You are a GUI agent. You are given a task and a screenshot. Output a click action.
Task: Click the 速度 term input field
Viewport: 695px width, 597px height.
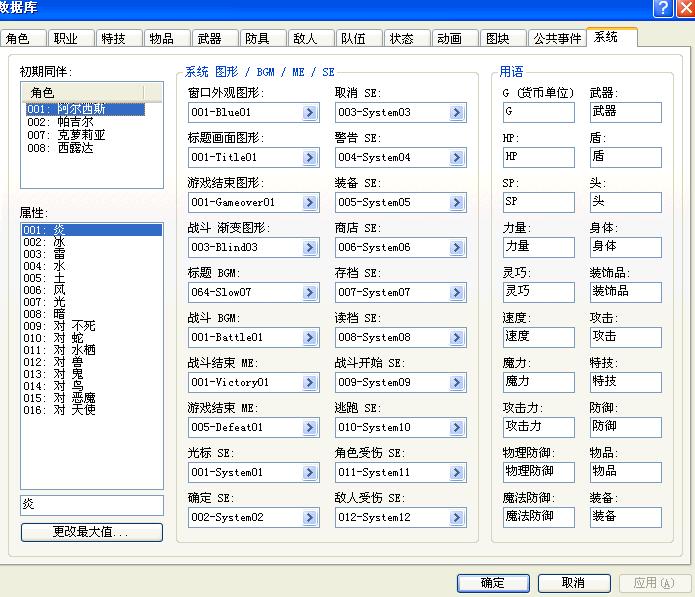click(x=539, y=337)
